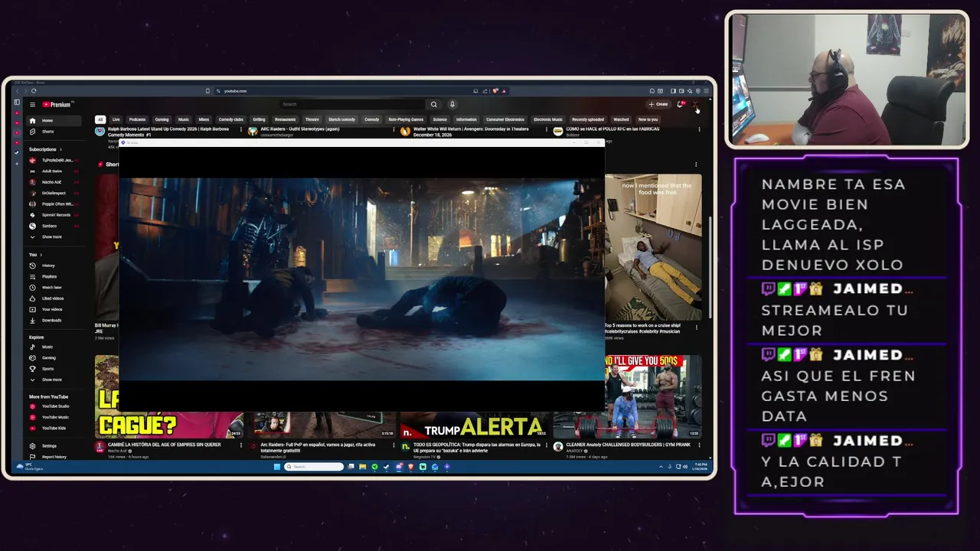The width and height of the screenshot is (980, 551).
Task: Open options for Ralph Barbosa video
Action: point(240,129)
